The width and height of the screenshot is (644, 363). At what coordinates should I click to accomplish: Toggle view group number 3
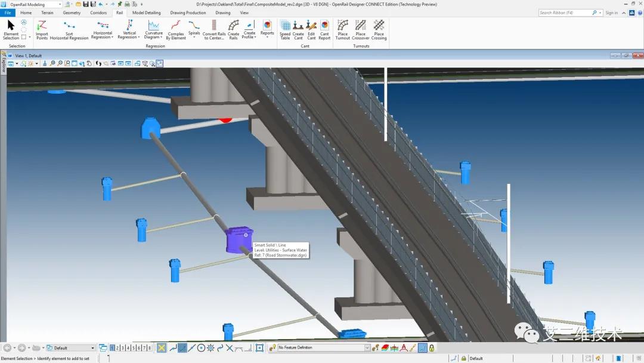123,348
